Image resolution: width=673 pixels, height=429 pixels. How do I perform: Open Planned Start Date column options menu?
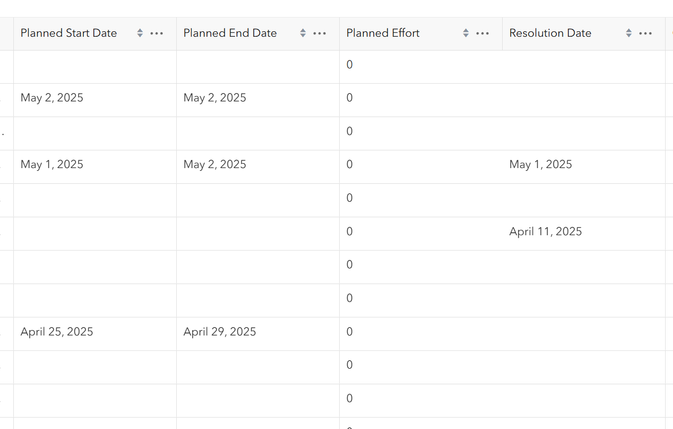click(x=157, y=33)
